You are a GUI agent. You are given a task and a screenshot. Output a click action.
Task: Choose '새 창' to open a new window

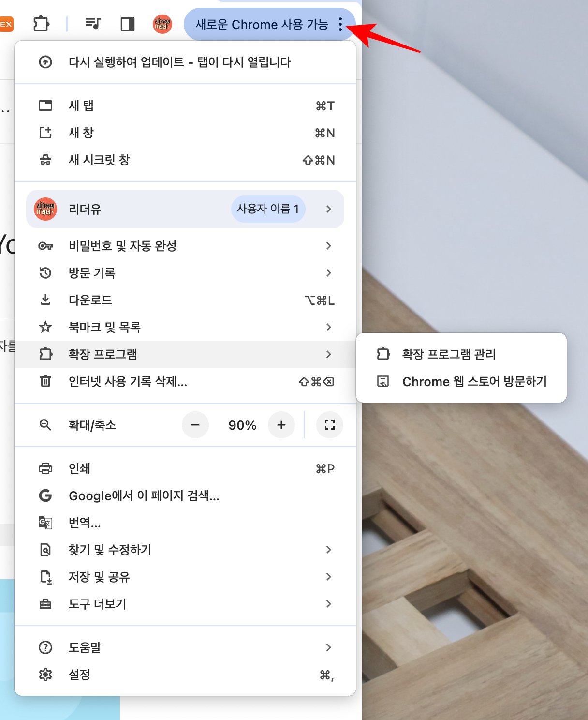pyautogui.click(x=185, y=133)
